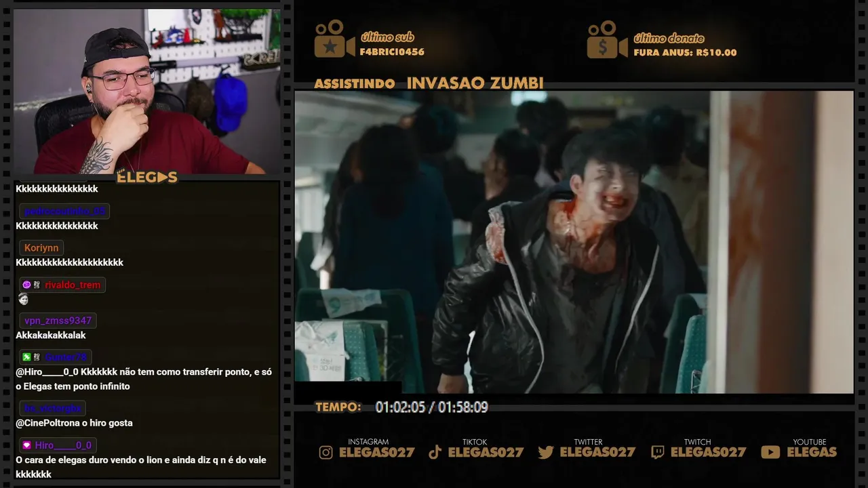Open the Twitter ELEGAS027 handle
Viewport: 868px width, 488px height.
[x=597, y=452]
